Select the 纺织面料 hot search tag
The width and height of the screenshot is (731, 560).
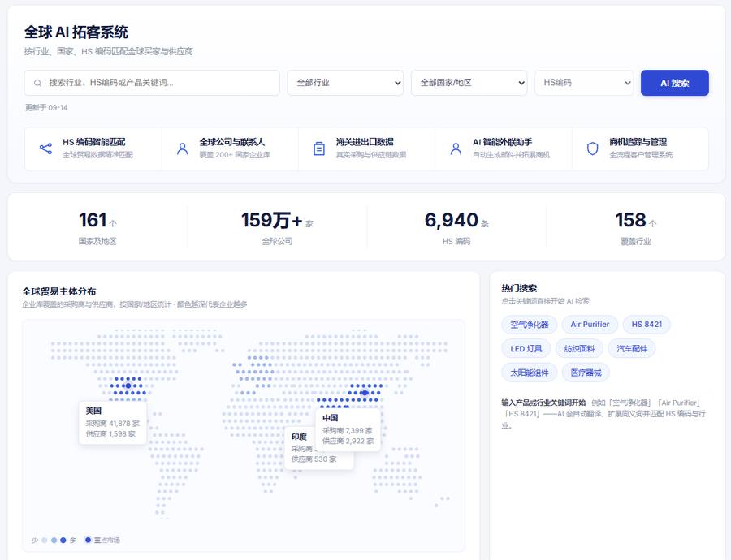tap(579, 348)
